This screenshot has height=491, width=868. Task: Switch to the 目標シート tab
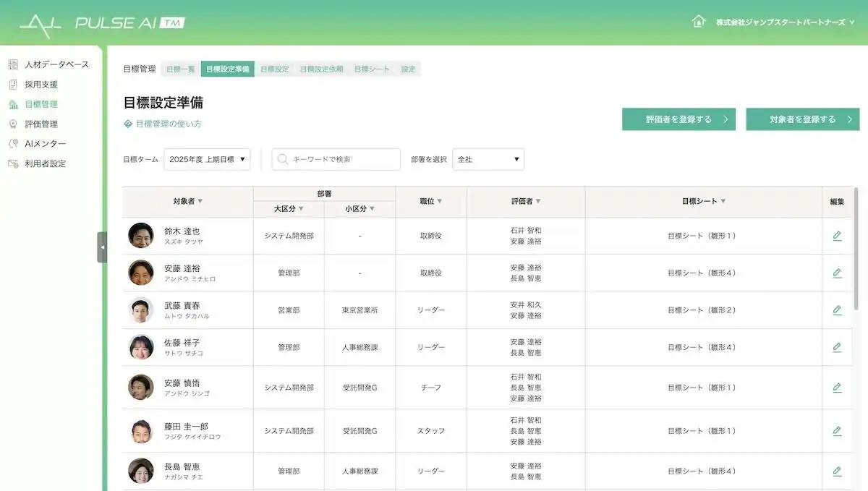pyautogui.click(x=372, y=69)
